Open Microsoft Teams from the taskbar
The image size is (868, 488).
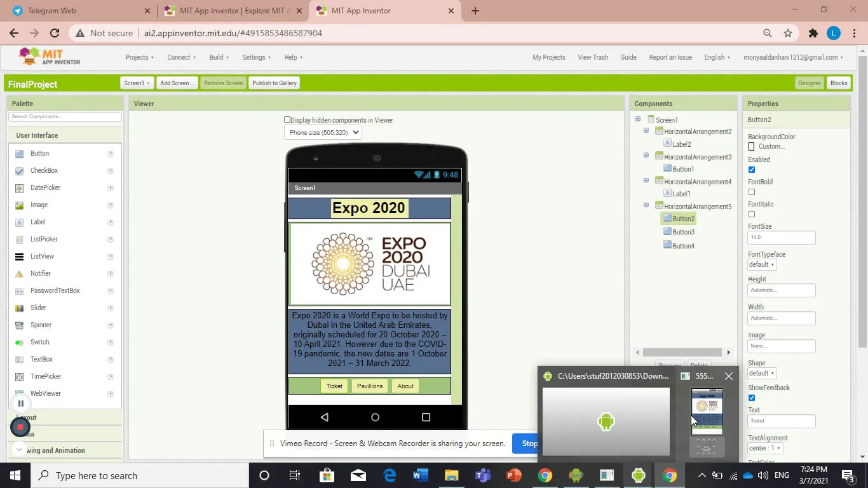482,475
